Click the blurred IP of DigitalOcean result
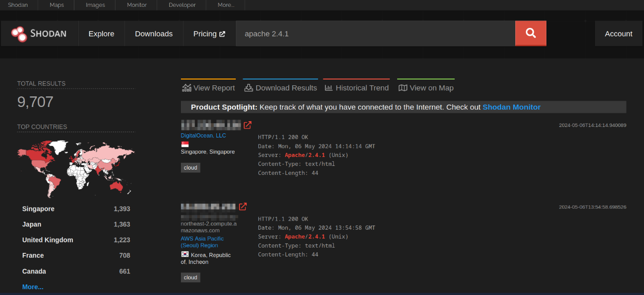Screen dimensions: 644x295 point(211,125)
